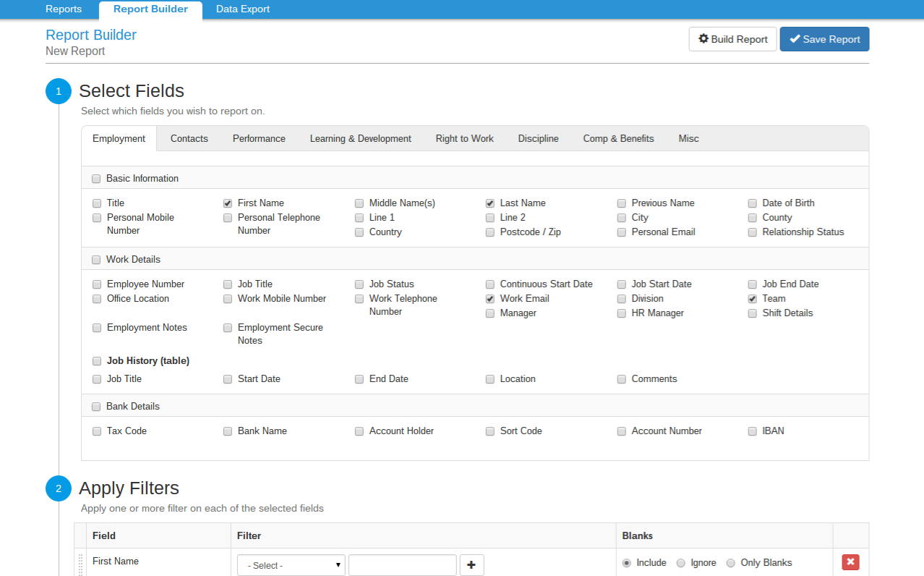Select all Bank Details fields checkbox
924x576 pixels.
(x=96, y=407)
